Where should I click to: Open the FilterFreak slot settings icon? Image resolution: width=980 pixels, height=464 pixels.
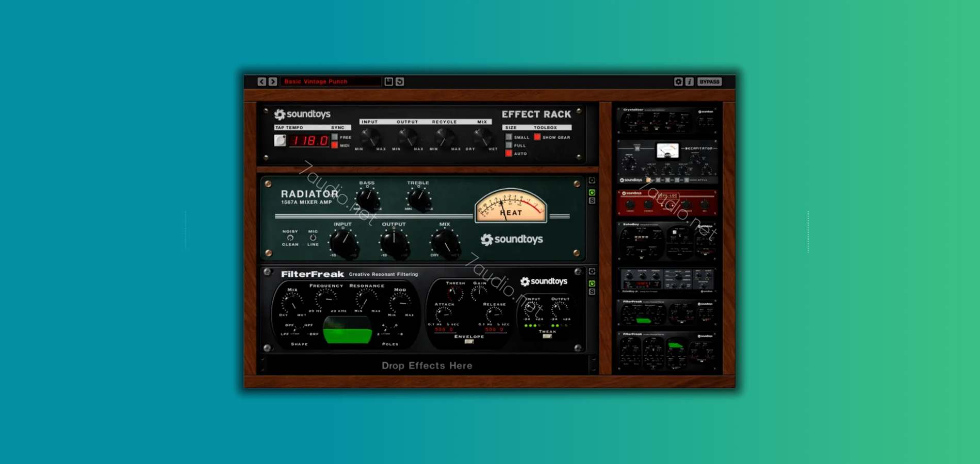592,271
